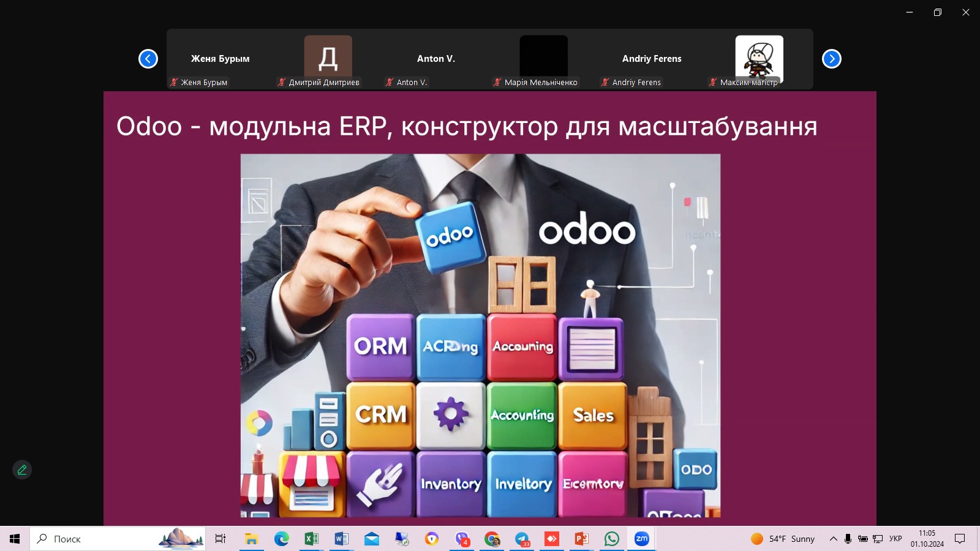Switch to PowerPoint on the taskbar
The image size is (980, 551).
[x=582, y=539]
